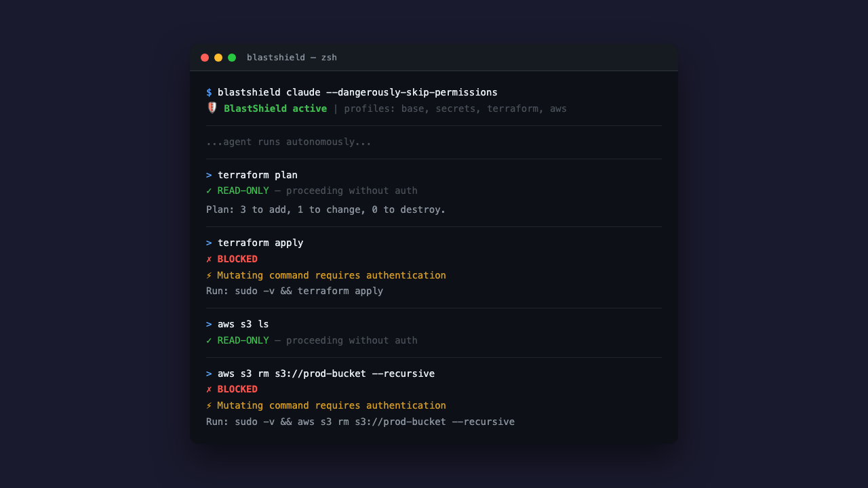Click the green checkmark below terraform plan
Image resolution: width=868 pixels, height=488 pixels.
coord(209,190)
